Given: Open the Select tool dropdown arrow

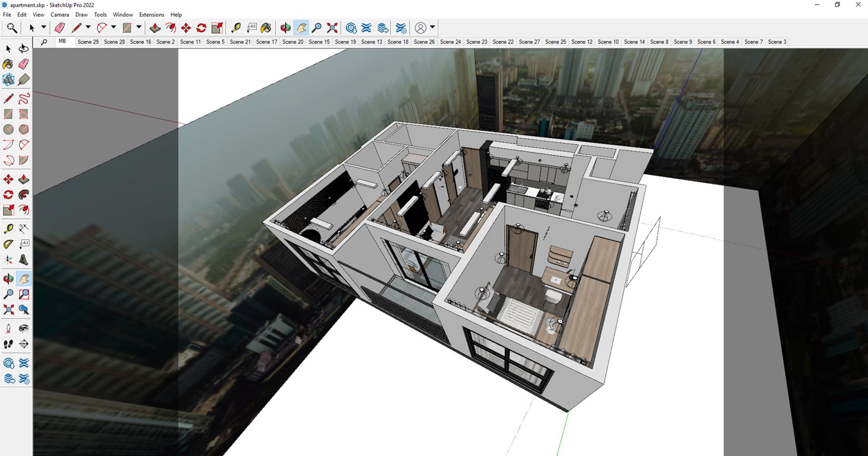Looking at the screenshot, I should coord(43,28).
